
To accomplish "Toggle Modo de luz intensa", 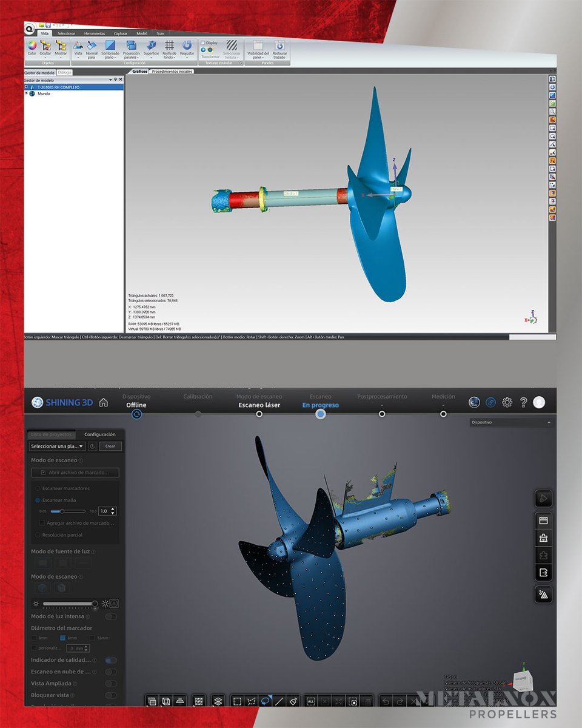I will (110, 616).
